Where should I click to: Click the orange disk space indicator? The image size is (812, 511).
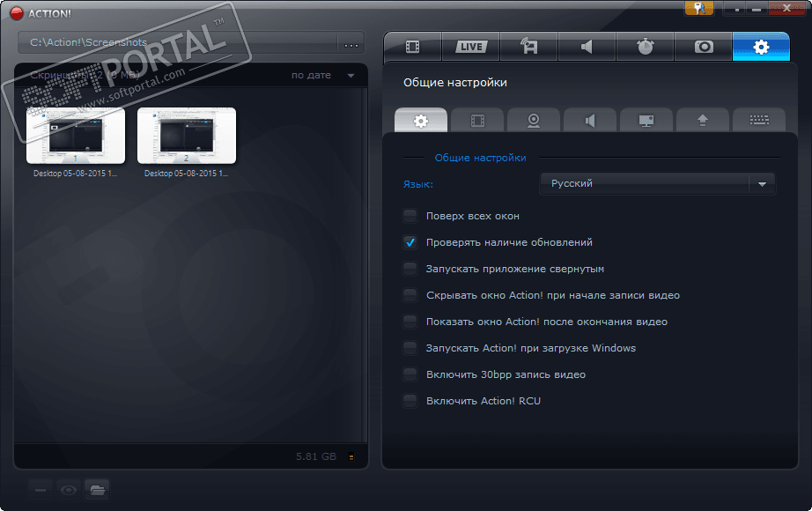pos(351,457)
